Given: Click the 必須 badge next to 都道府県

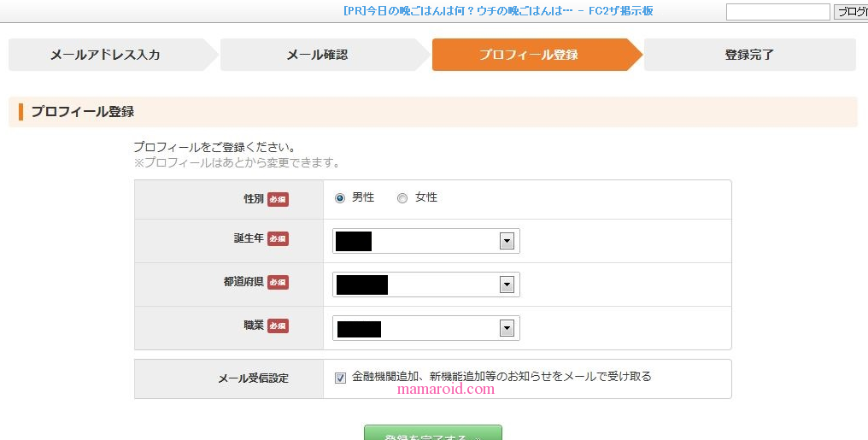Looking at the screenshot, I should click(278, 282).
